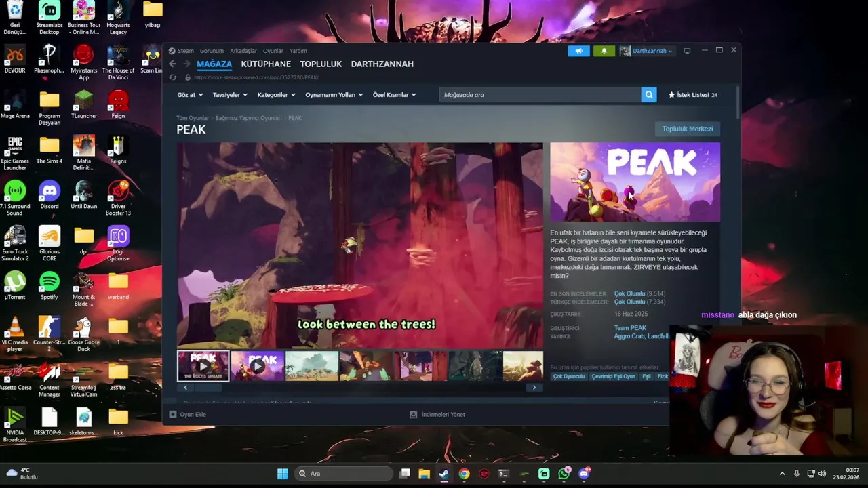
Task: Select the Çok Oyunculu tag
Action: pos(569,376)
